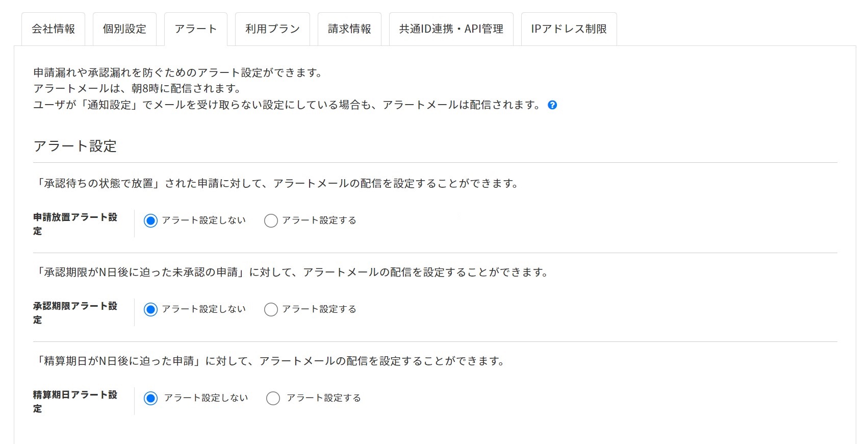Screen dimensions: 868x444
Task: Click the 朝8時に配信されます description line
Action: click(137, 89)
